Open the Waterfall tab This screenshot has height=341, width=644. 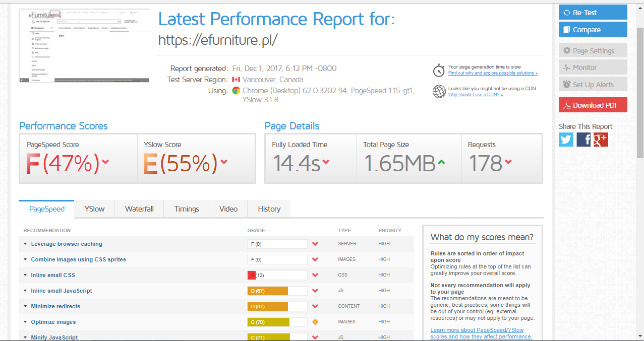point(139,209)
